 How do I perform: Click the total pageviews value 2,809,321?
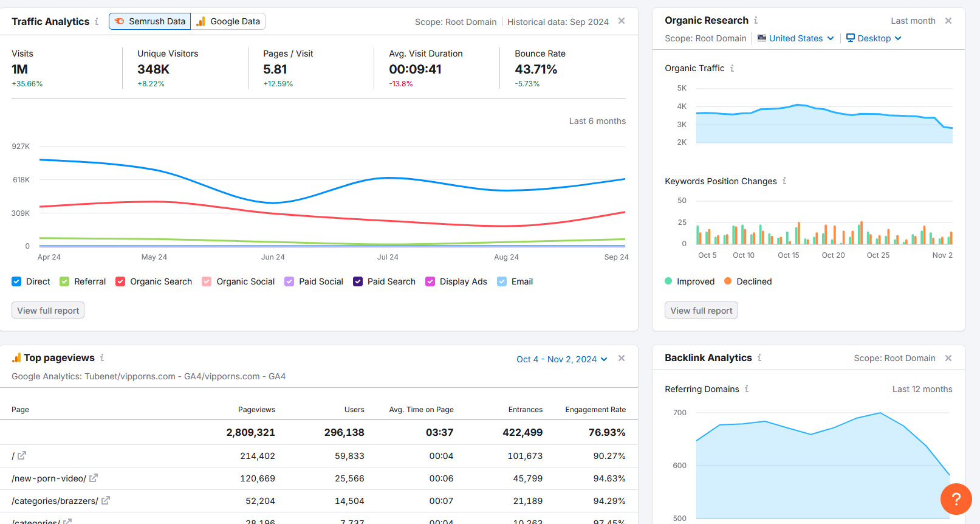(250, 432)
